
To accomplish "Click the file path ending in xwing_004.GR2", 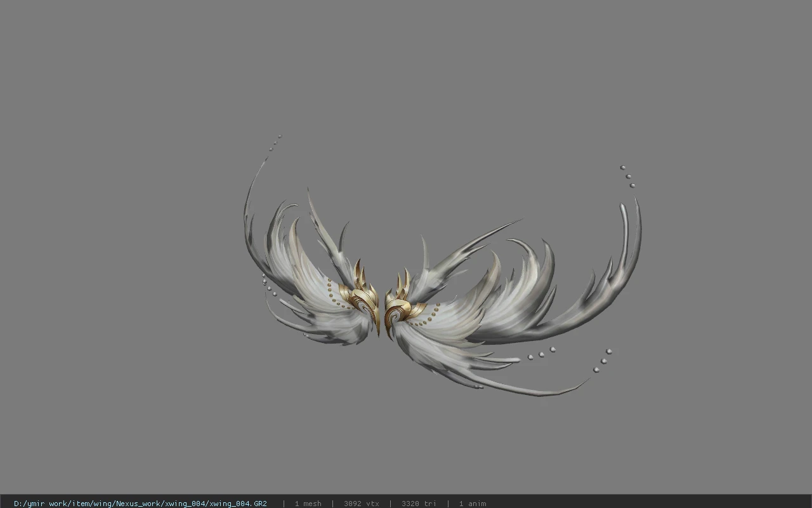I will pyautogui.click(x=140, y=504).
